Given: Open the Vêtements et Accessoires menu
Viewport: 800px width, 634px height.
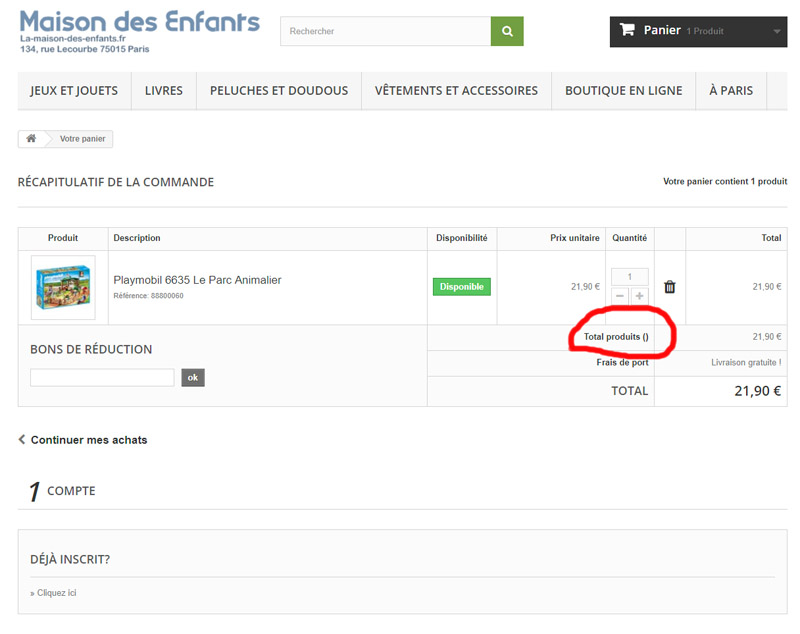Looking at the screenshot, I should (457, 91).
